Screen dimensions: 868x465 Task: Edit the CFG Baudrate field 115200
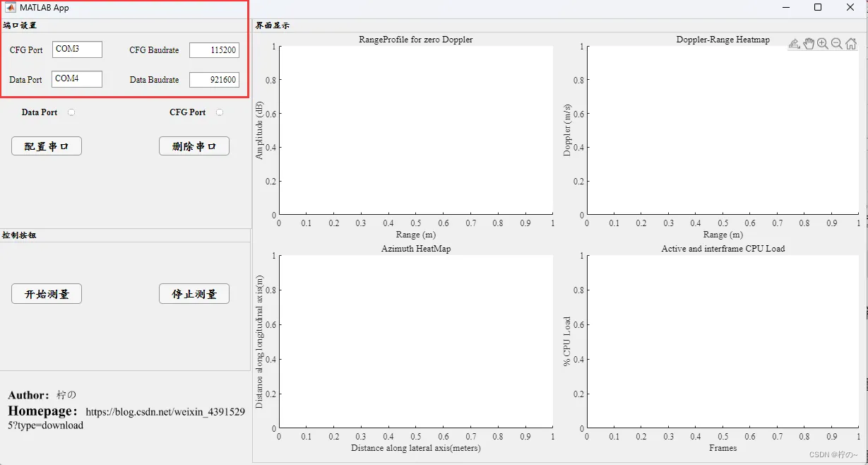point(214,50)
